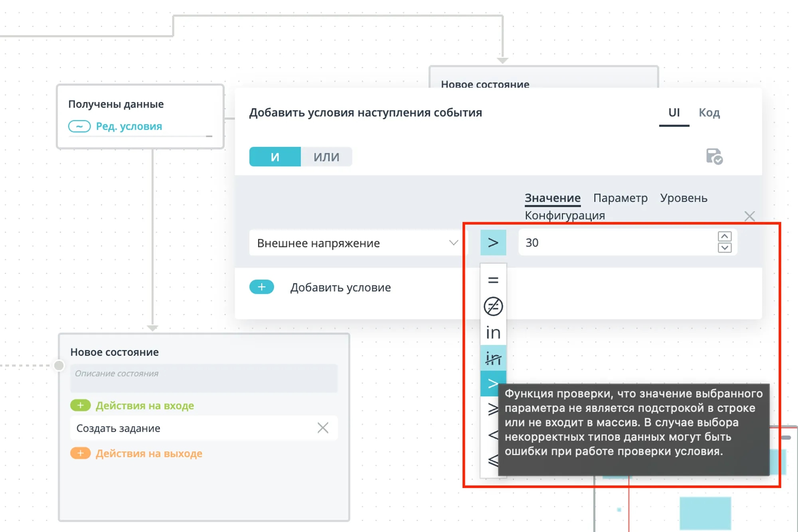Select the equals operator in the list
This screenshot has height=532, width=798.
coord(493,280)
